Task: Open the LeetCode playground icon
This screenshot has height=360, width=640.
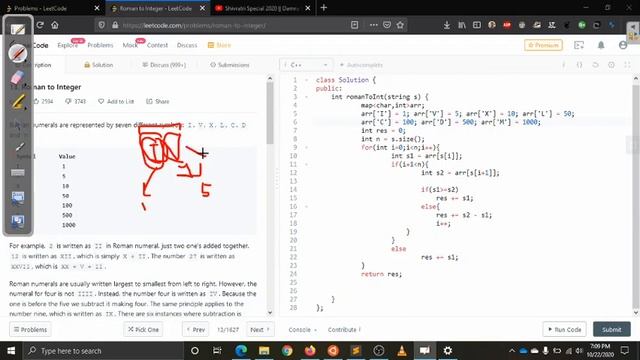Action: point(579,45)
